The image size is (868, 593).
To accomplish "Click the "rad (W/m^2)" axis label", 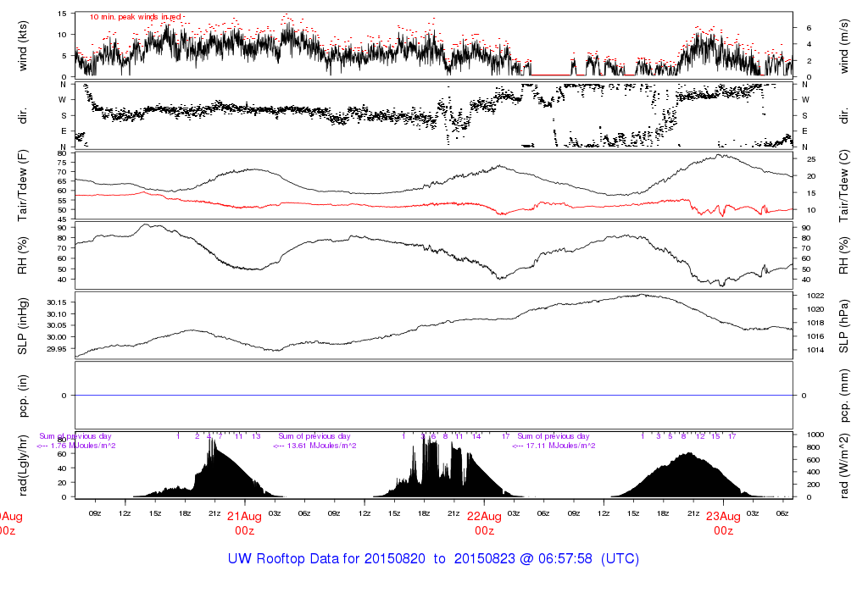I will click(x=844, y=465).
